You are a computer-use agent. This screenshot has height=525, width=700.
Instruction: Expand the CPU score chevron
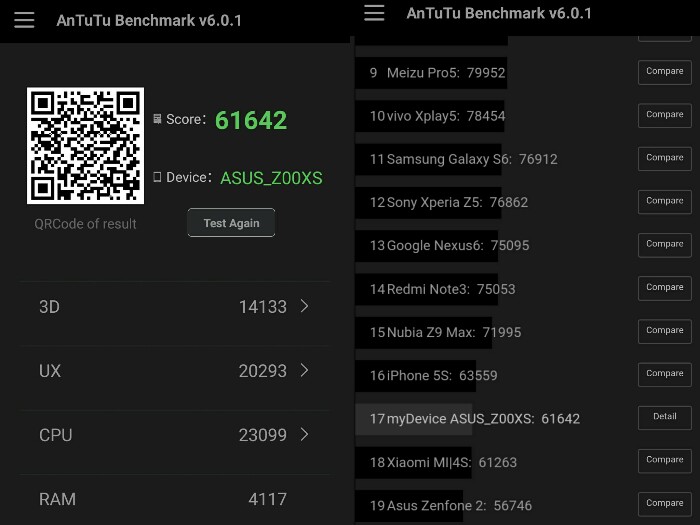click(304, 434)
